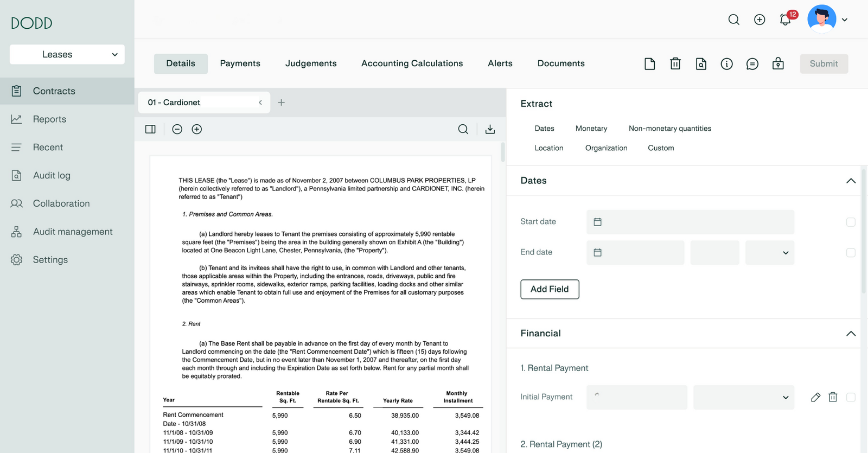Open the information circle icon
The width and height of the screenshot is (868, 453).
coord(726,64)
